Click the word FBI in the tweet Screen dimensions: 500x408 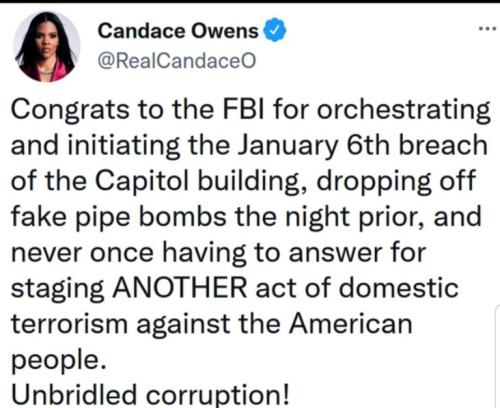pos(243,109)
